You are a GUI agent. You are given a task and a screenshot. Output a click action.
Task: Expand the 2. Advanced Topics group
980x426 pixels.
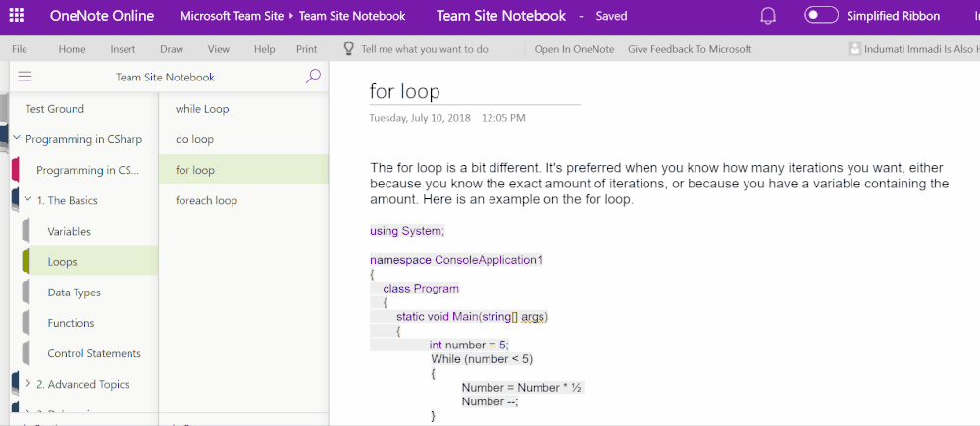(x=28, y=384)
